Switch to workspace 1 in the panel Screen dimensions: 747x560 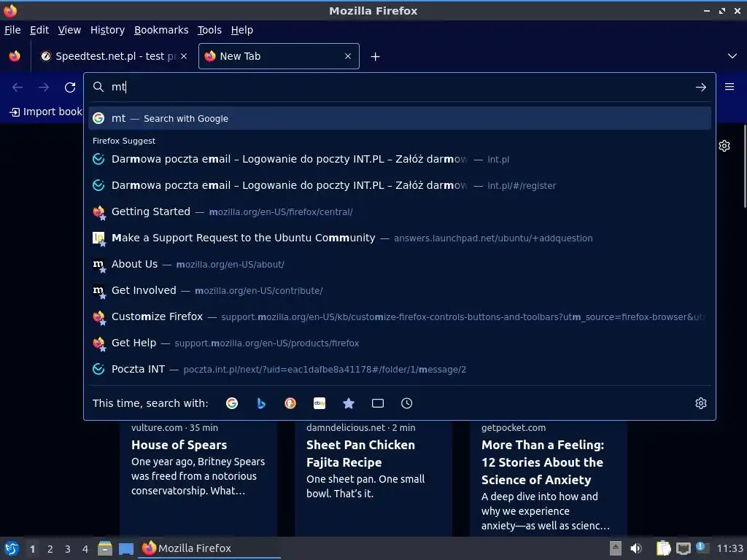pyautogui.click(x=32, y=549)
